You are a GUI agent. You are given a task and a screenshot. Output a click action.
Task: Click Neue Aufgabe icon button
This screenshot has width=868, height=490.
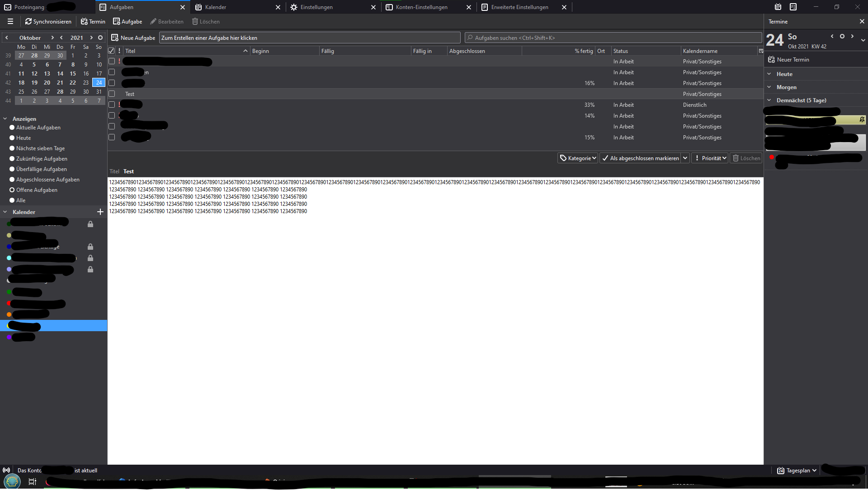(115, 38)
